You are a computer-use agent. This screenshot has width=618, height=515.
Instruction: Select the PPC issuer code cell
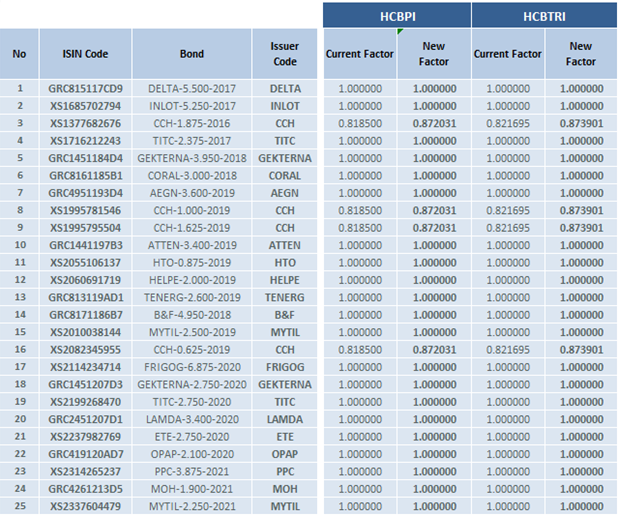coord(284,471)
